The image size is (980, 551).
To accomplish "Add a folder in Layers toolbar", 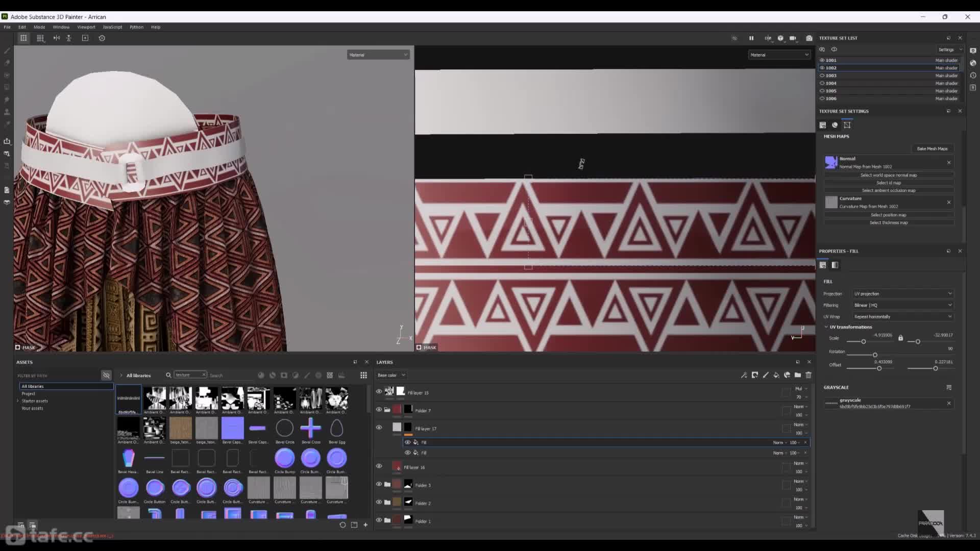I will pos(798,375).
